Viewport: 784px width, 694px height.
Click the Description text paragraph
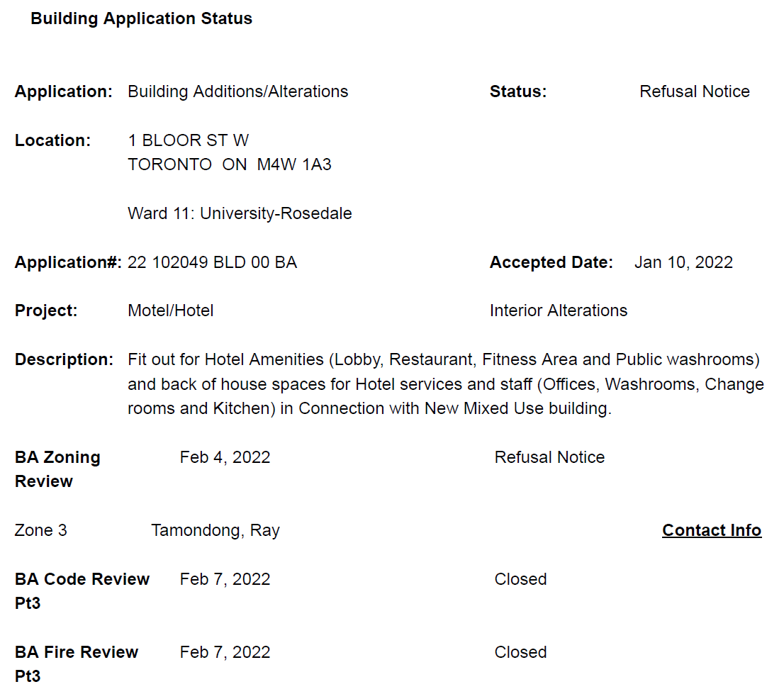(445, 384)
